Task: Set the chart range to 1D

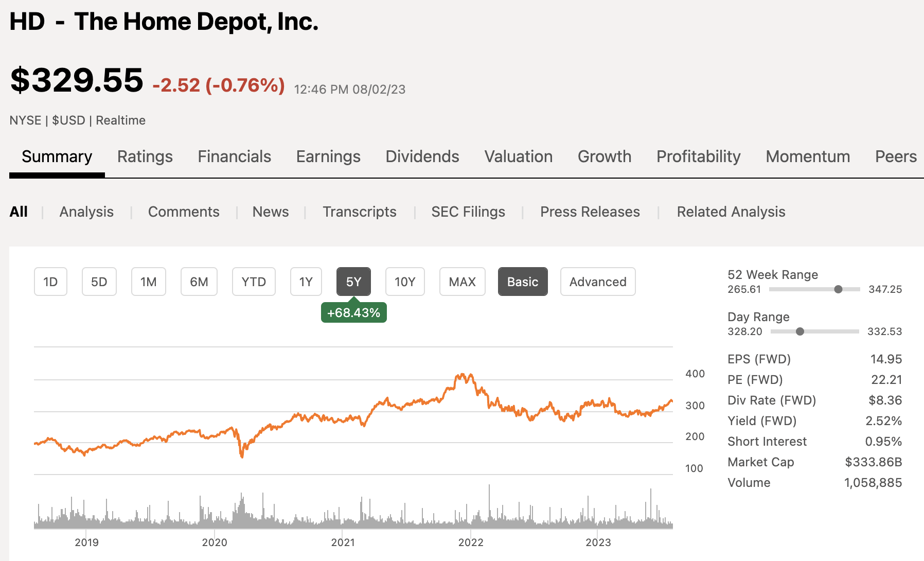Action: (x=50, y=282)
